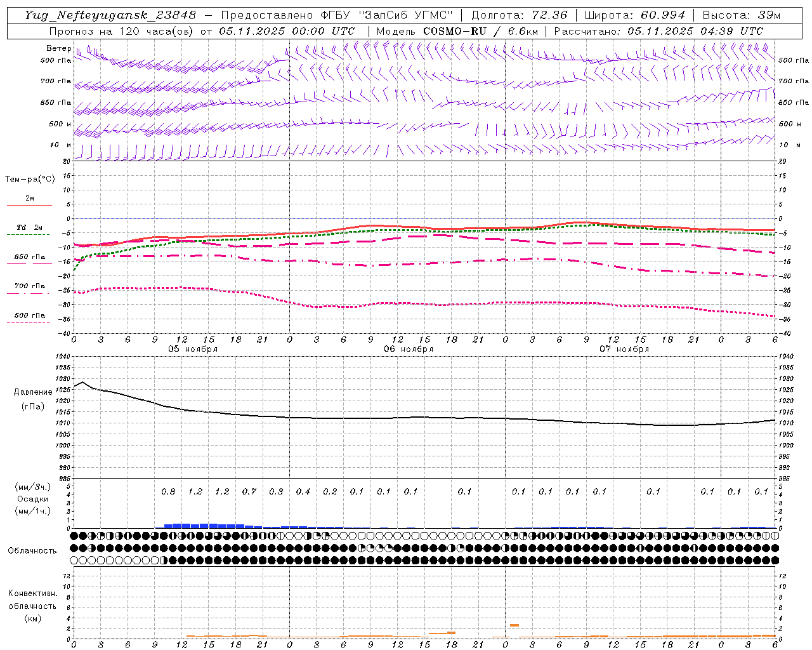Click the 0.7 precipitation value
The image size is (812, 650).
[x=249, y=491]
